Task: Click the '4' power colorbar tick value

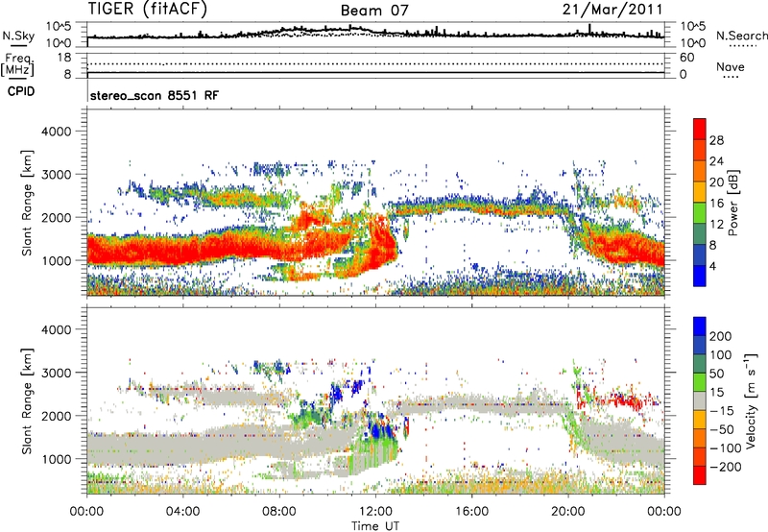Action: 712,266
